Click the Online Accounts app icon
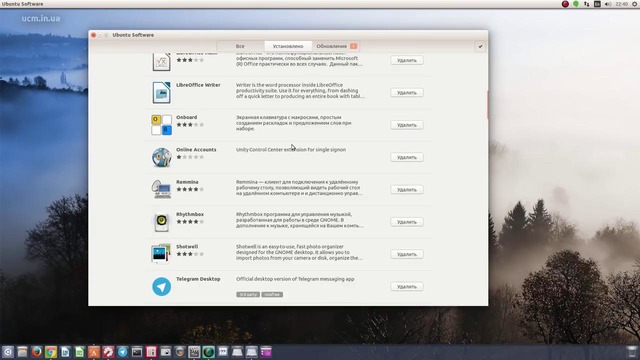Viewport: 640px width, 360px height. pyautogui.click(x=161, y=157)
